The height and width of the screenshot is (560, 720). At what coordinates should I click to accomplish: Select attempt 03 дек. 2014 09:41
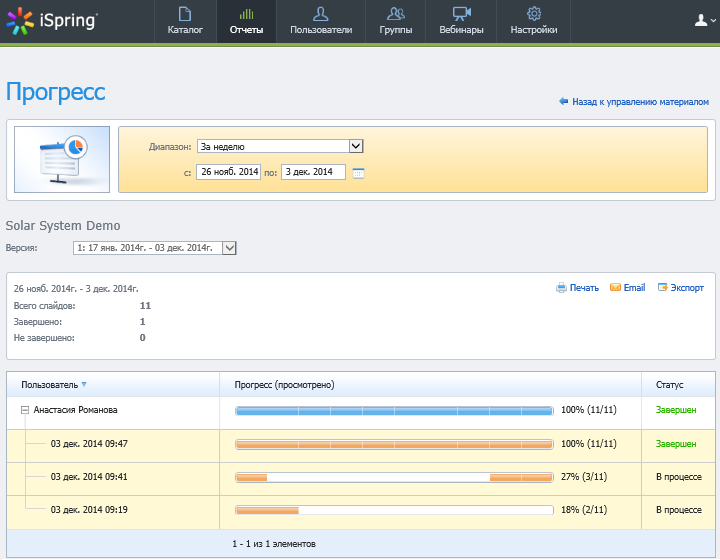(x=89, y=477)
